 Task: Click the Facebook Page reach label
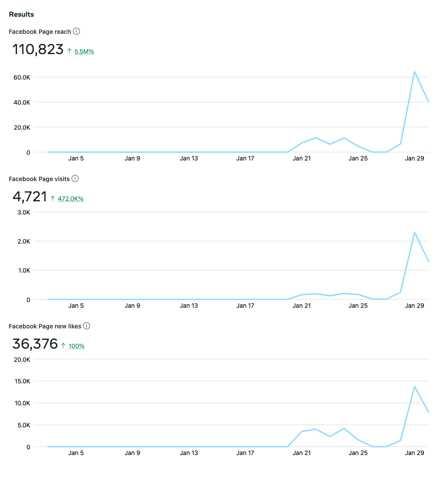pyautogui.click(x=40, y=32)
